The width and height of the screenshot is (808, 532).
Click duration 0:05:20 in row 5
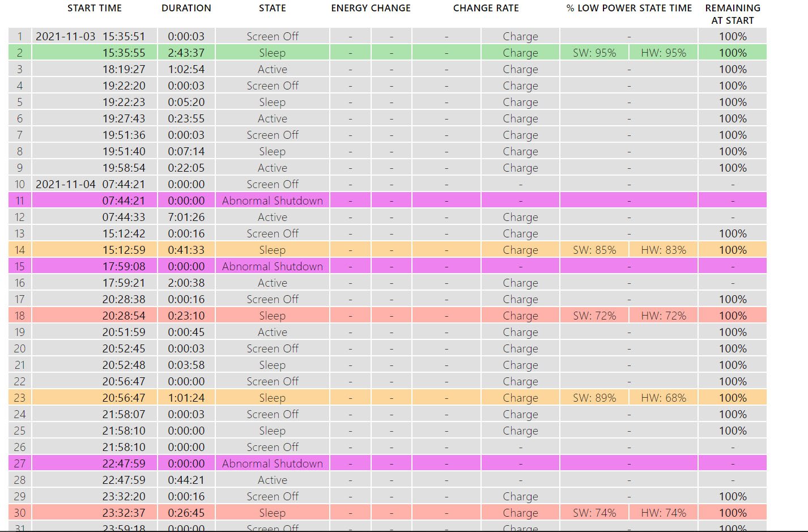pyautogui.click(x=186, y=102)
